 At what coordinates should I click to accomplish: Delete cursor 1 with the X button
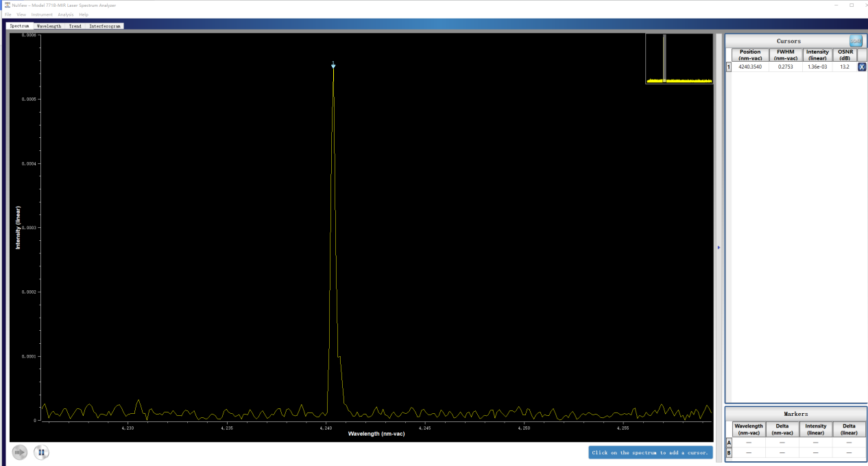pyautogui.click(x=862, y=67)
